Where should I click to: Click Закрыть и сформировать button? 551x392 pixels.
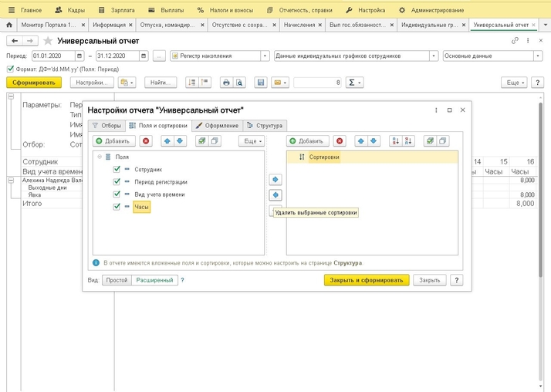(x=366, y=280)
